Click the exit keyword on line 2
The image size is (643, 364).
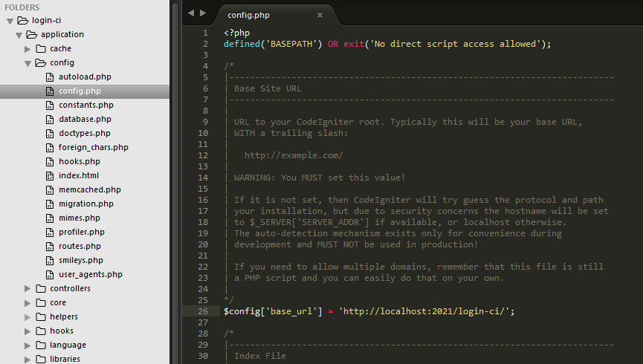[x=354, y=45]
